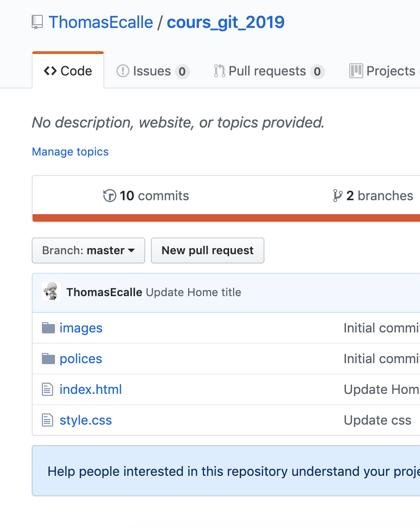Click the Manage topics link
Screen dimensions: 420x528
point(70,152)
